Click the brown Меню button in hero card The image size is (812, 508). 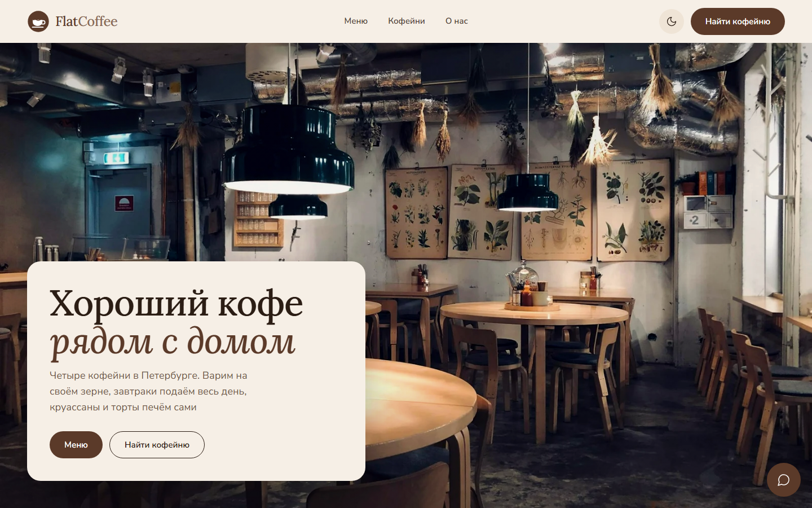[76, 445]
